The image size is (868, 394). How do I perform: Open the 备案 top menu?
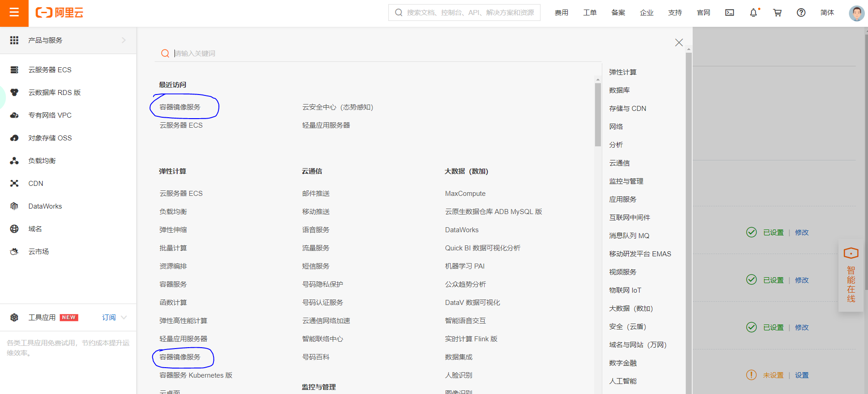click(x=618, y=13)
